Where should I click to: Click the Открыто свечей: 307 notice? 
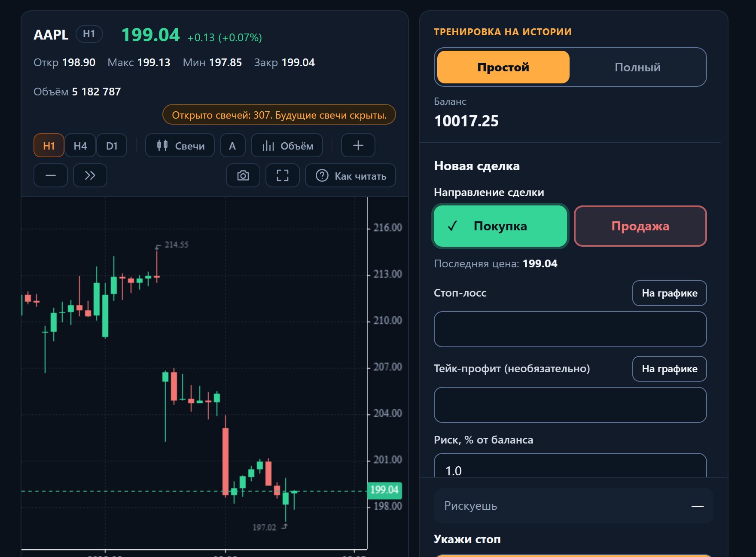279,115
